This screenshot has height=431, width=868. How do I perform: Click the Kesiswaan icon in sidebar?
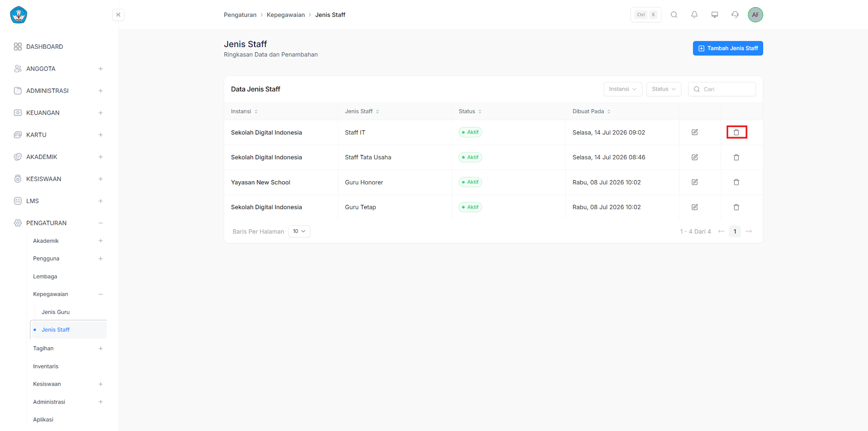[x=18, y=179]
